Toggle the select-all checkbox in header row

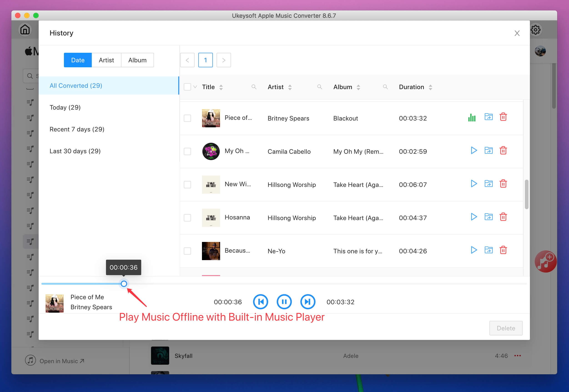[187, 87]
